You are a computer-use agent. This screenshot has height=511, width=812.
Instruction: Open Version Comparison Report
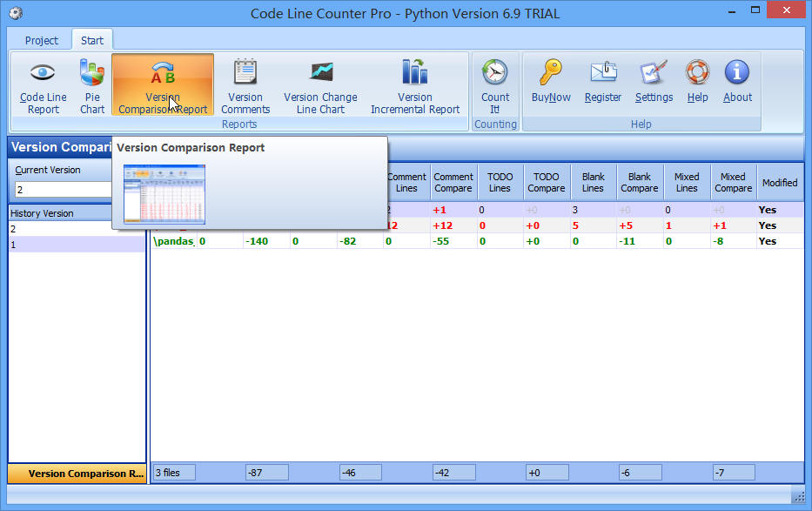point(163,86)
